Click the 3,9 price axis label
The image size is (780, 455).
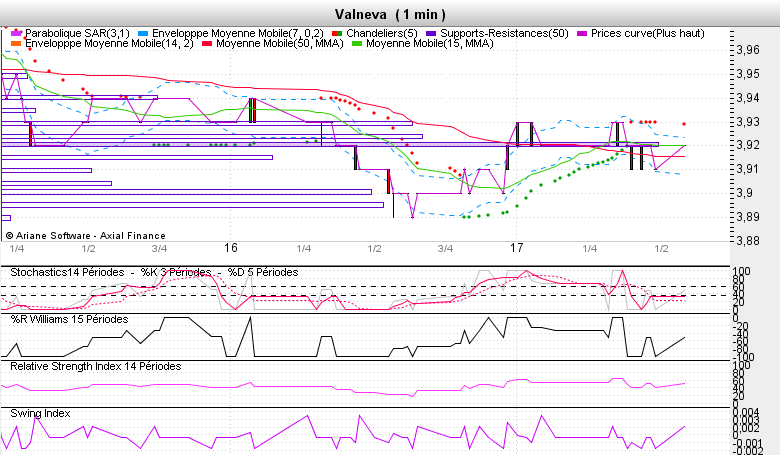tap(745, 193)
